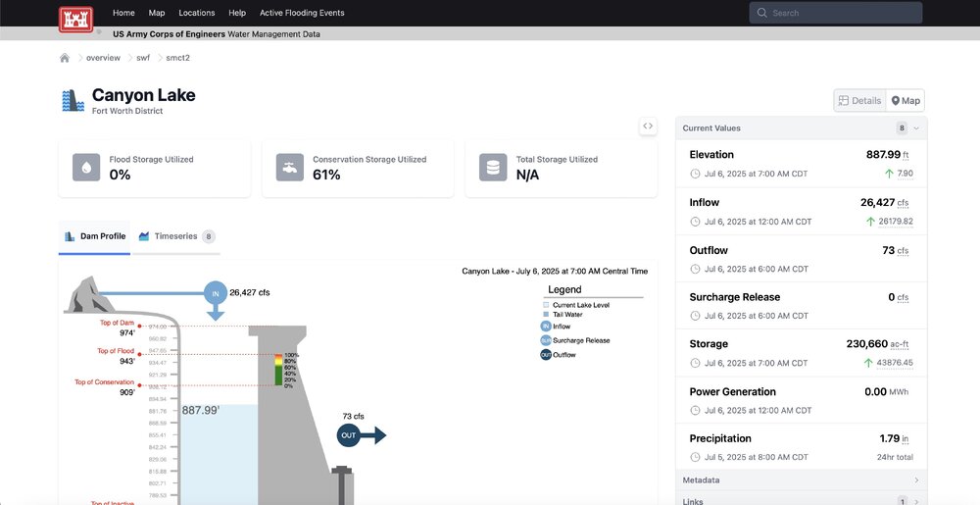Click the Flood Storage water drop icon
Image resolution: width=980 pixels, height=505 pixels.
click(x=87, y=168)
